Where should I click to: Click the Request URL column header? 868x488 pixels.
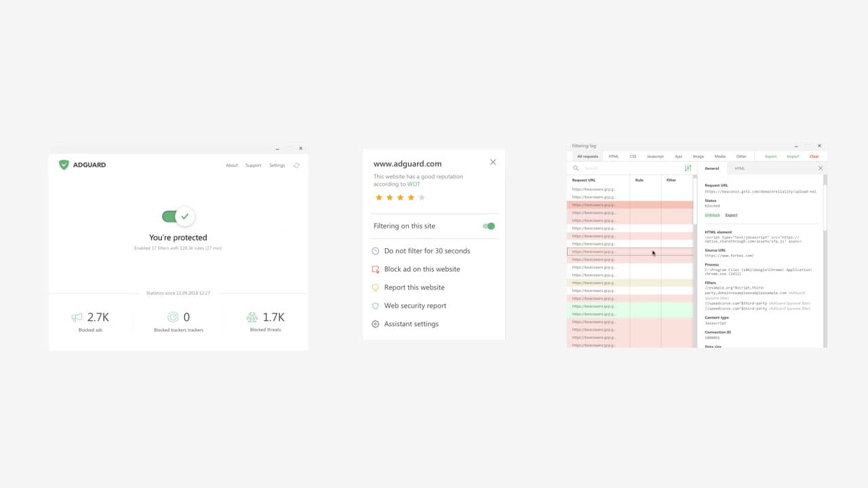(584, 180)
